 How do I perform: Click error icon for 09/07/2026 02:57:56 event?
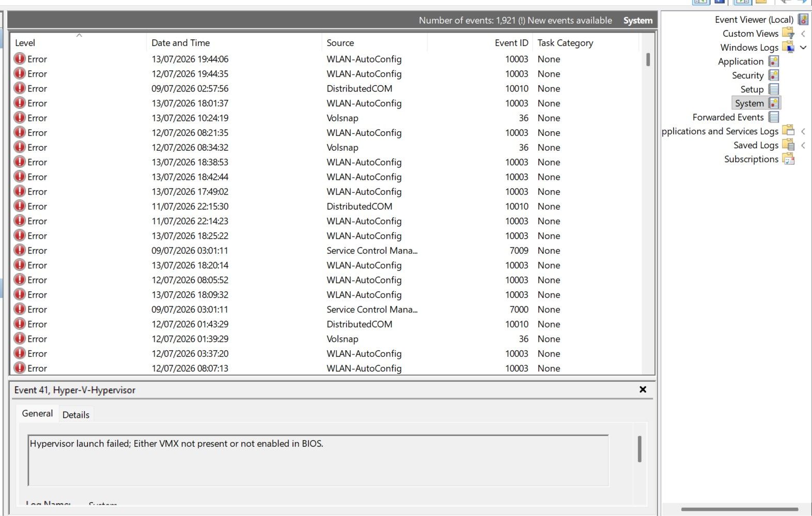pyautogui.click(x=20, y=88)
